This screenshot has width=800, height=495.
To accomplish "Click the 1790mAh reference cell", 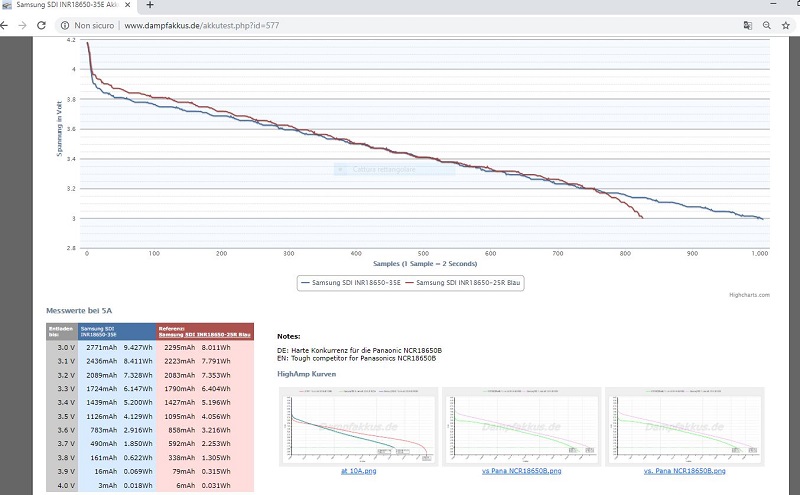I will pyautogui.click(x=180, y=389).
